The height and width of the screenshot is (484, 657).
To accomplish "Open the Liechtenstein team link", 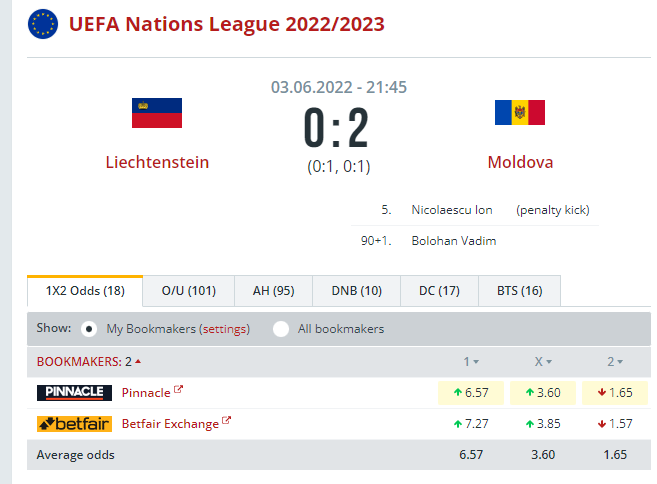I will click(x=157, y=162).
